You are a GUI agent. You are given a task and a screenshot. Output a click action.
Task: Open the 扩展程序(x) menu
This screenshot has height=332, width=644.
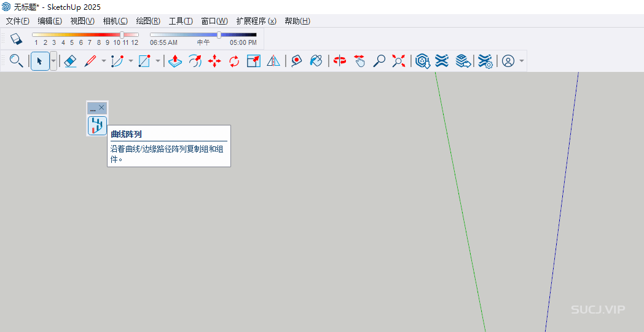[256, 21]
